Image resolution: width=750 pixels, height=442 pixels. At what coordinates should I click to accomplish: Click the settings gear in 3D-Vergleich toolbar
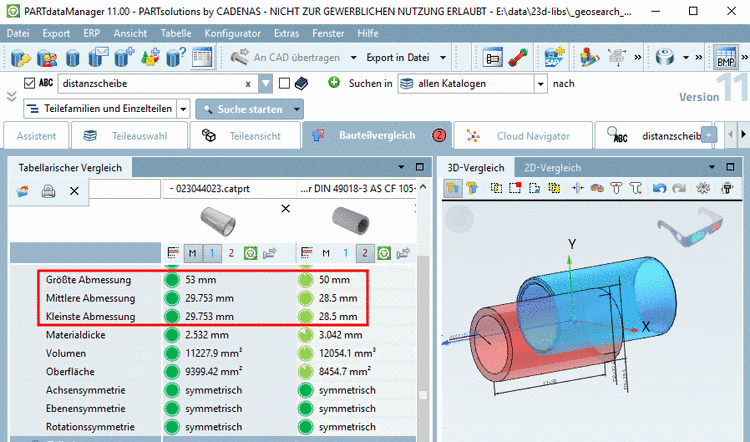pos(703,188)
